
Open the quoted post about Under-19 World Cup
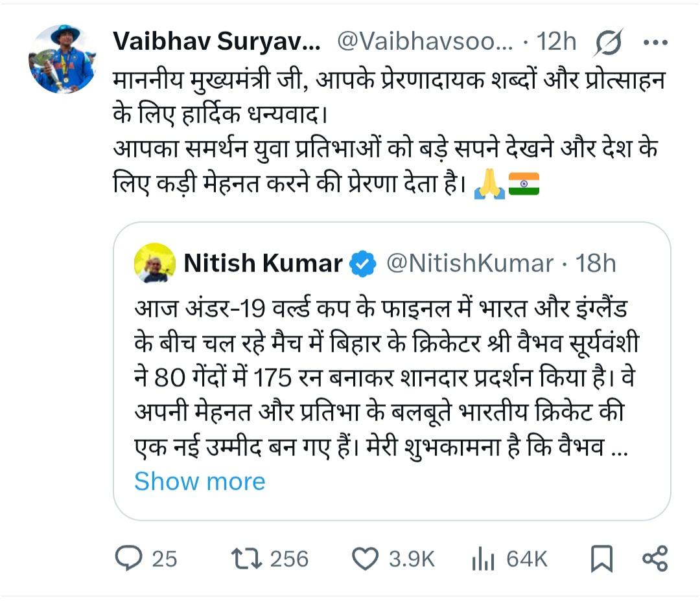[386, 376]
